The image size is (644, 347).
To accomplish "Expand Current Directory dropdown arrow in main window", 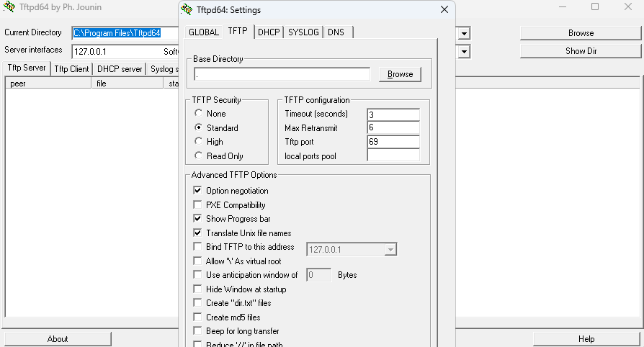I will click(464, 33).
